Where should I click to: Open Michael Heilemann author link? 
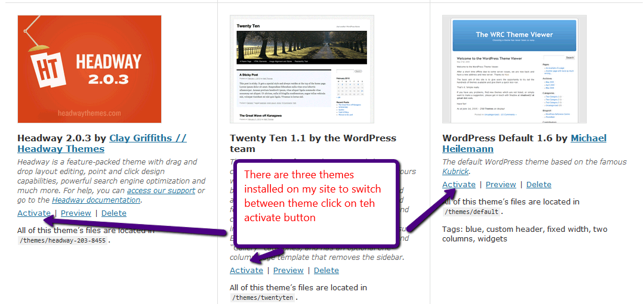[x=525, y=143]
